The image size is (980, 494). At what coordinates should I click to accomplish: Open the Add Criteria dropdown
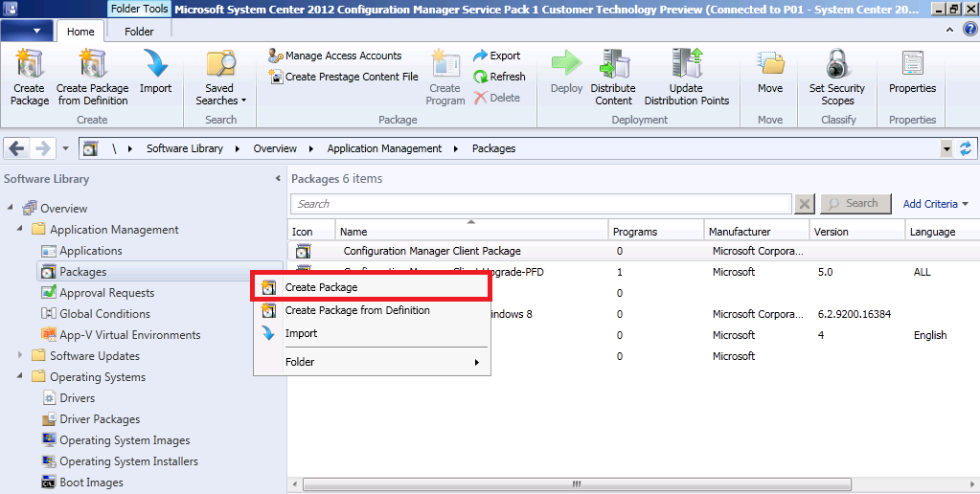click(x=936, y=204)
